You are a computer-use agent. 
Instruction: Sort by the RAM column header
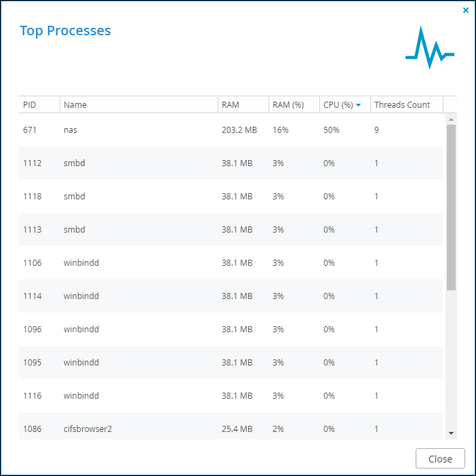click(243, 104)
